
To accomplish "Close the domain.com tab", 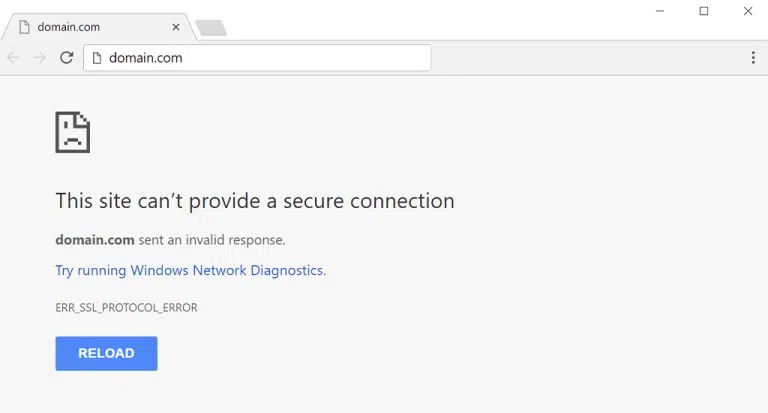I will tap(176, 27).
